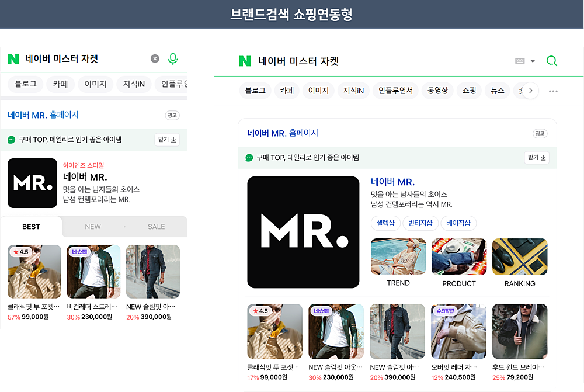Click the green chat bubble icon in desktop view
The width and height of the screenshot is (584, 392).
point(249,158)
